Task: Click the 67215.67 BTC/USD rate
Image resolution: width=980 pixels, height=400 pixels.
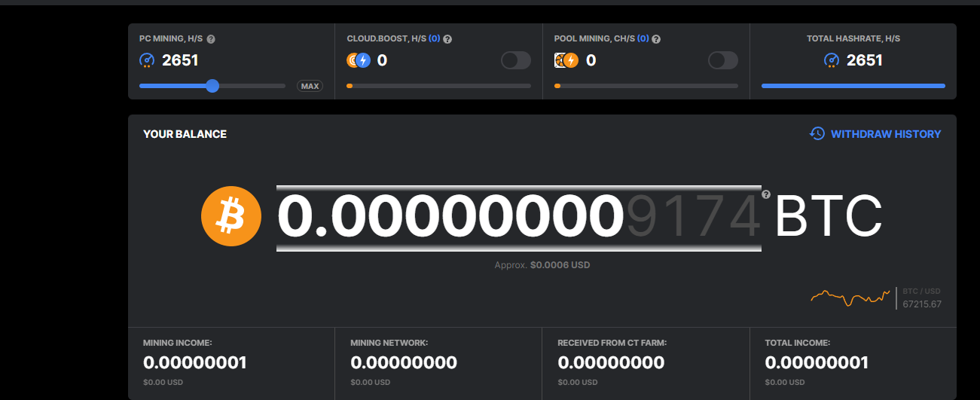Action: point(922,304)
